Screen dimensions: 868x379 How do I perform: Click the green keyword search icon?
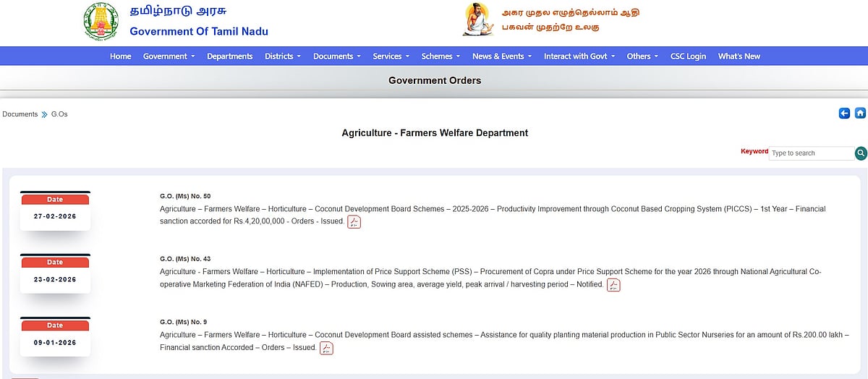click(861, 153)
